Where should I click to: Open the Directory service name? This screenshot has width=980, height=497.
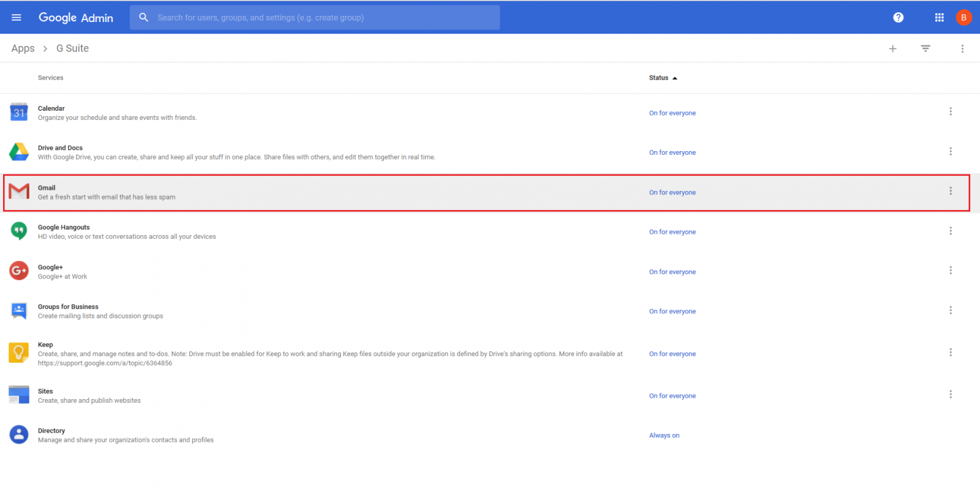51,431
